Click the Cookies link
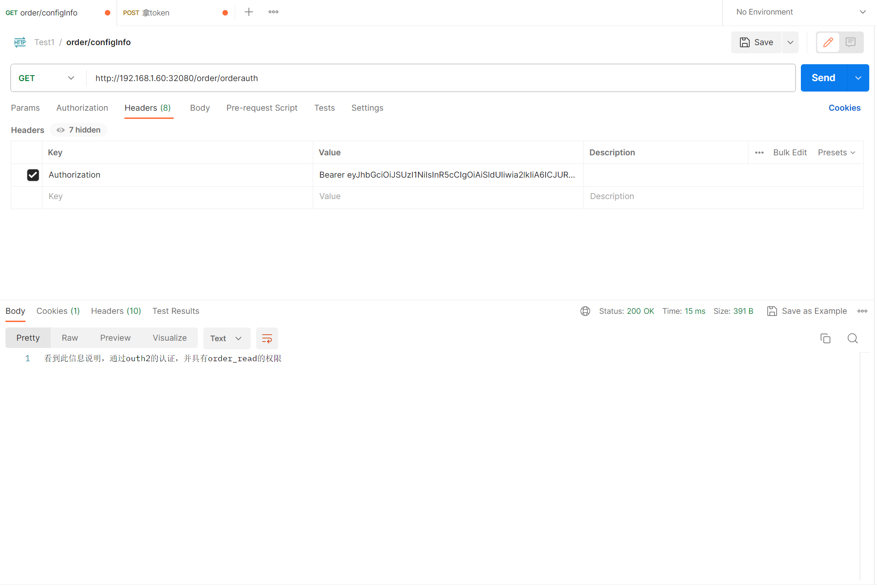The height and width of the screenshot is (588, 877). tap(844, 108)
